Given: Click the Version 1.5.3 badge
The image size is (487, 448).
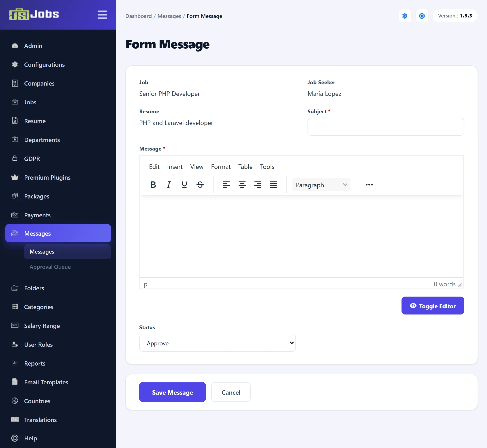Looking at the screenshot, I should [x=455, y=16].
